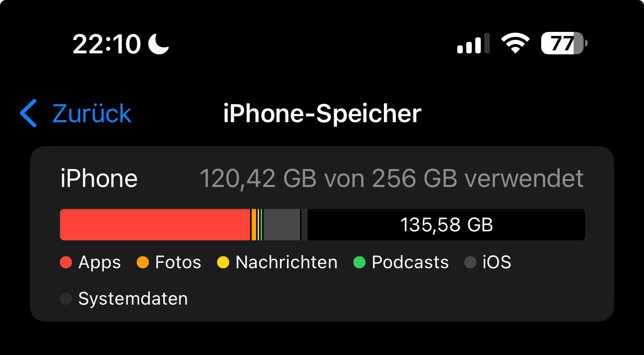Viewport: 644px width, 355px height.
Task: Tap the 120,42 GB von 256 GB verwendet text
Action: 391,178
